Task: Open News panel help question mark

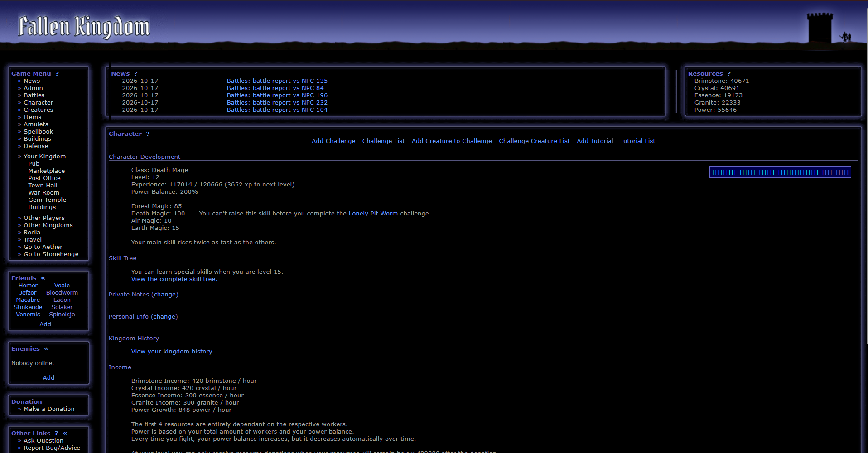Action: (x=135, y=74)
